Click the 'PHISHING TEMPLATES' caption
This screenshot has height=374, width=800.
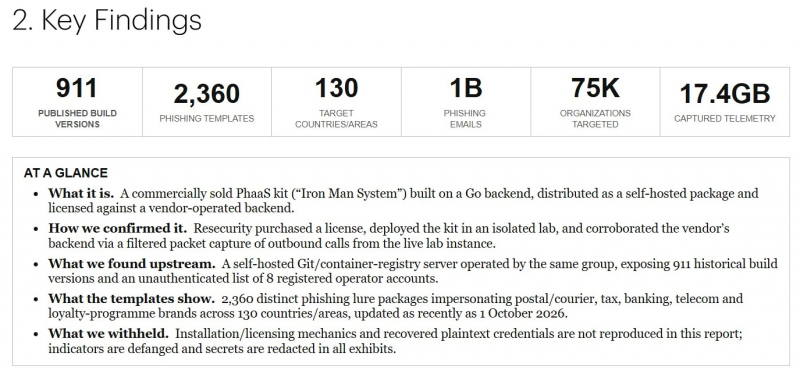(207, 118)
